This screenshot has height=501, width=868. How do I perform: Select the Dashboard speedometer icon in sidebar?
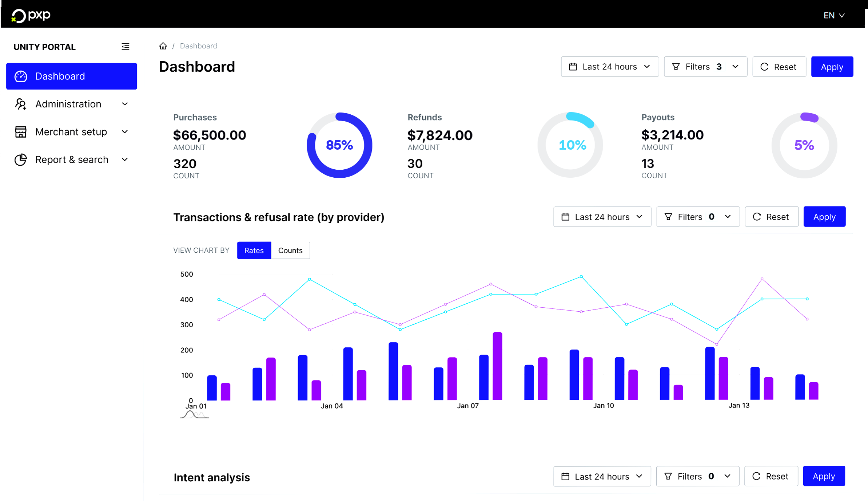click(x=21, y=76)
